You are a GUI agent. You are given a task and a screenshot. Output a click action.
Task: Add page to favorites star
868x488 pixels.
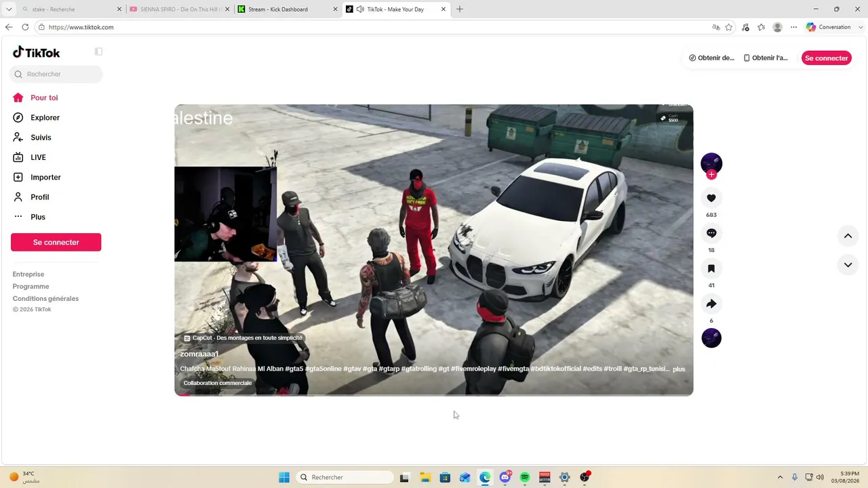tap(729, 27)
